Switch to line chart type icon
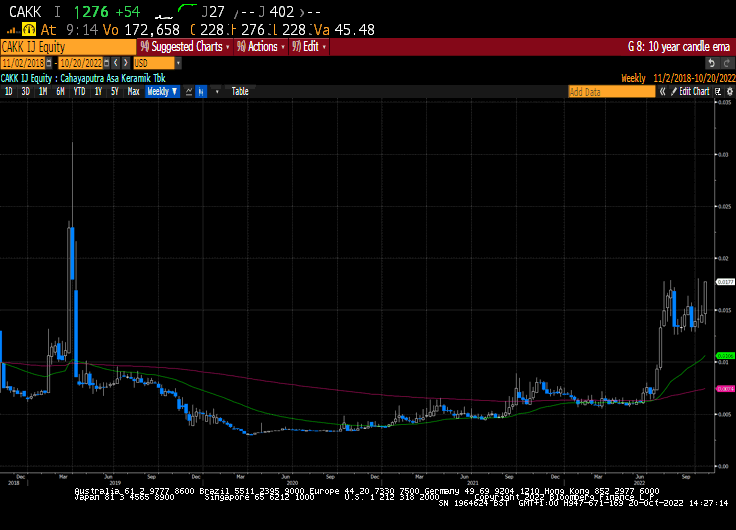The width and height of the screenshot is (736, 530). pos(189,92)
